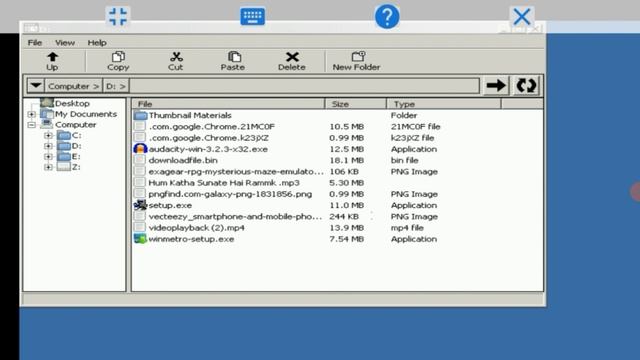640x360 pixels.
Task: Click the bin file type cell
Action: (x=404, y=160)
